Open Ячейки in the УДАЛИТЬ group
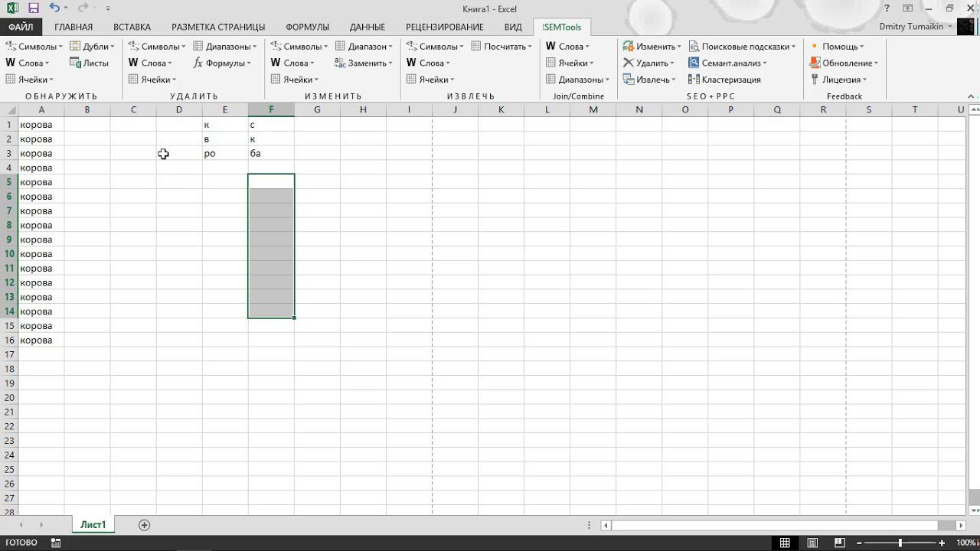The height and width of the screenshot is (551, 980). pyautogui.click(x=152, y=80)
